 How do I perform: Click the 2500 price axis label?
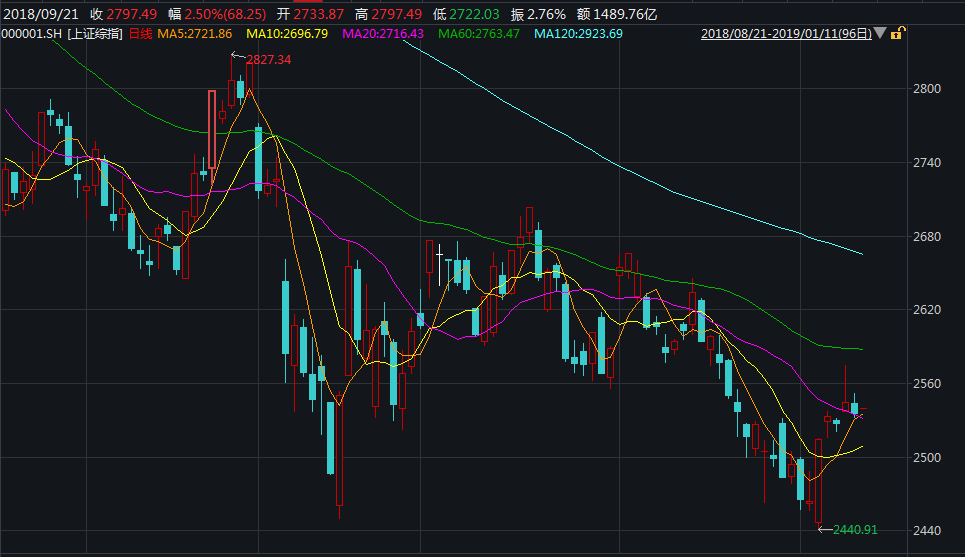[927, 458]
